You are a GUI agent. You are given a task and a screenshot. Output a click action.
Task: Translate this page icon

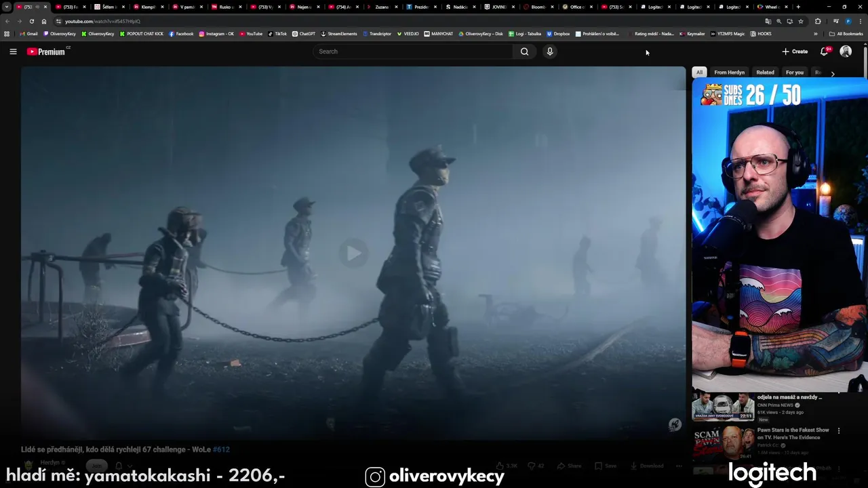coord(768,21)
